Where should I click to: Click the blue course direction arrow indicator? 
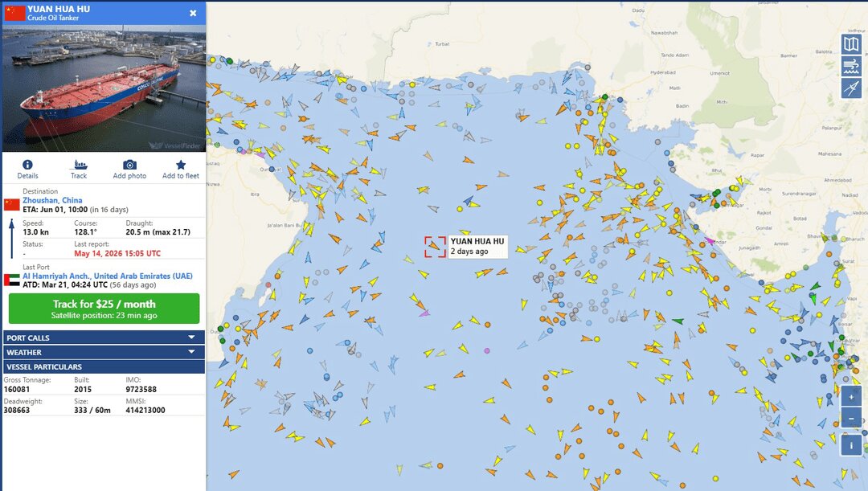pyautogui.click(x=11, y=239)
